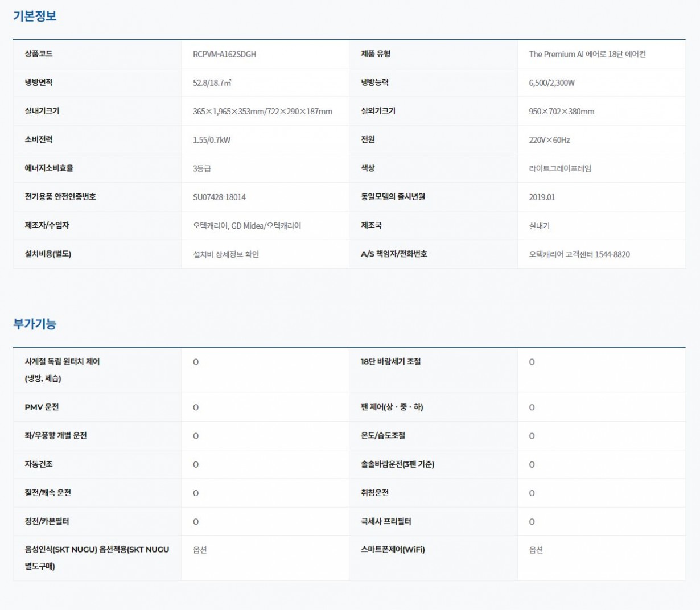Image resolution: width=700 pixels, height=610 pixels.
Task: Click the 에너지소비효율 3등급 value
Action: pos(202,168)
